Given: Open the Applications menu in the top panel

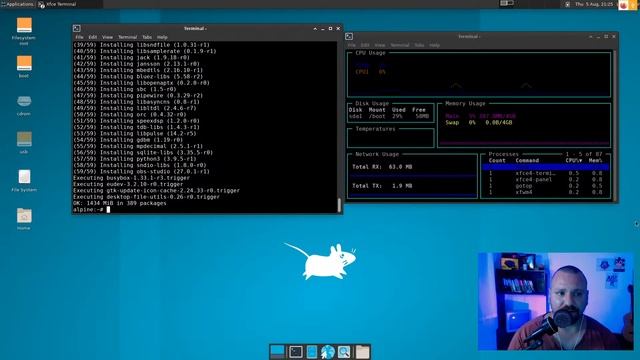Looking at the screenshot, I should point(17,4).
